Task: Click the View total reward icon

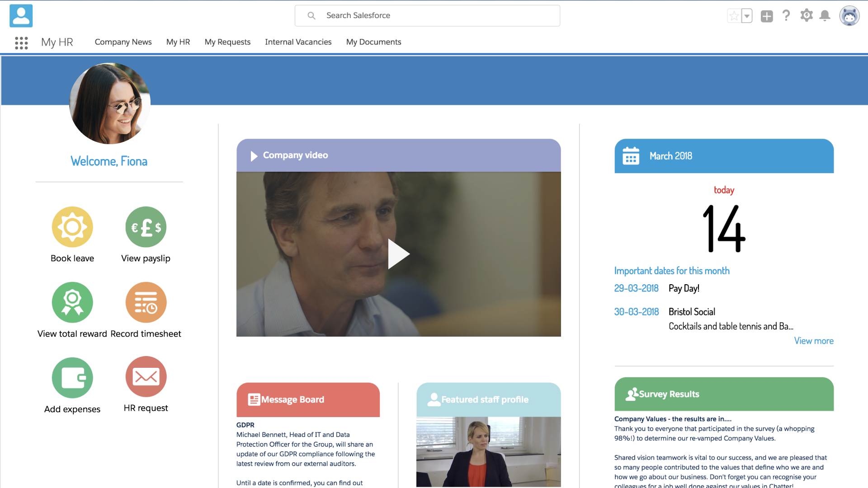Action: tap(72, 302)
